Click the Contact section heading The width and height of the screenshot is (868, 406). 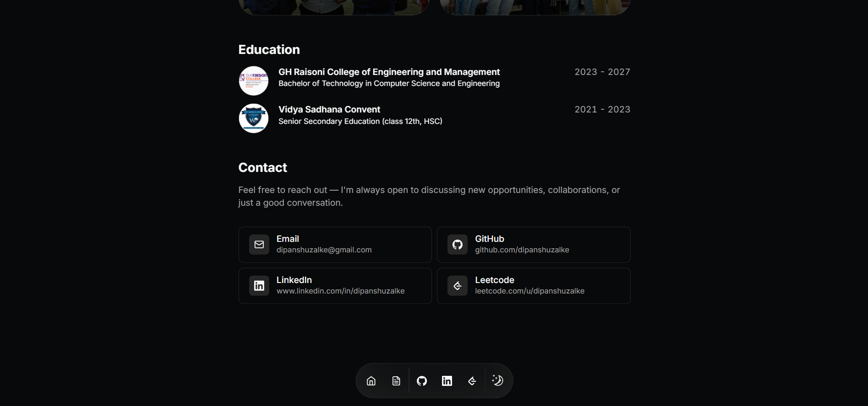(263, 167)
